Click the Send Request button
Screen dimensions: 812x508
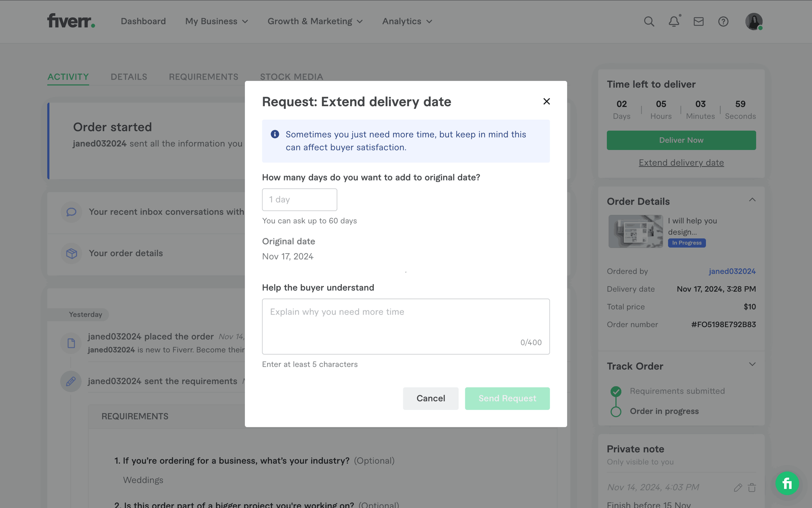[507, 398]
